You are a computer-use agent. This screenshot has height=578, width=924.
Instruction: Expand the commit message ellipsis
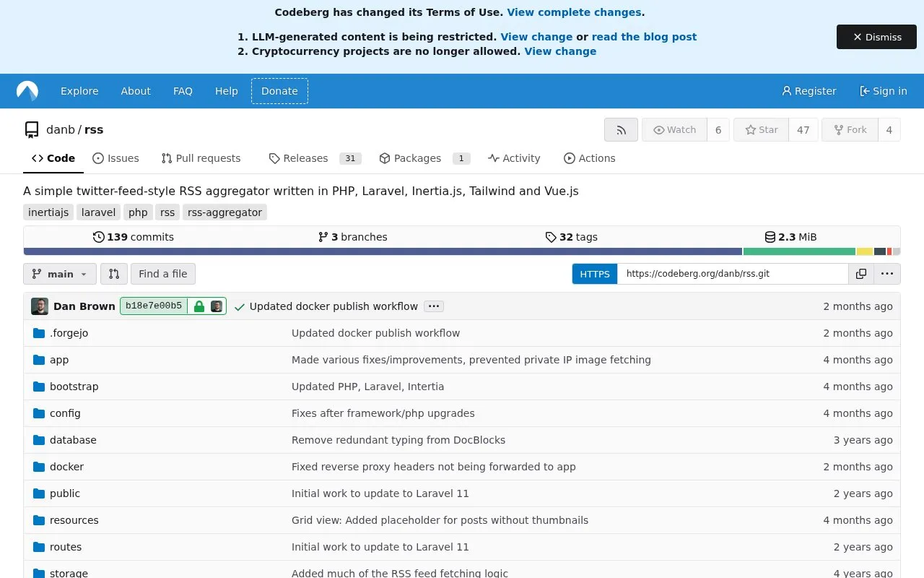[x=434, y=306]
